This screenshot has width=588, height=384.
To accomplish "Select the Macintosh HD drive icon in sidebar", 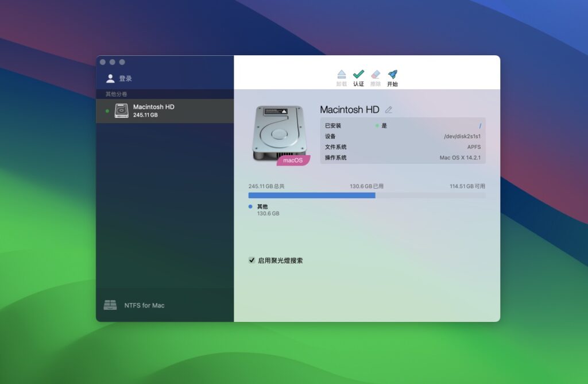I will (x=122, y=110).
